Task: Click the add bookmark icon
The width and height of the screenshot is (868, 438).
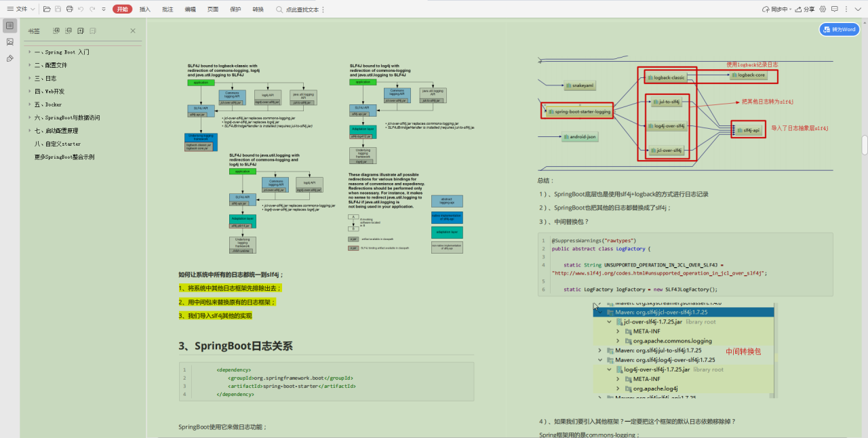Action: click(x=81, y=31)
